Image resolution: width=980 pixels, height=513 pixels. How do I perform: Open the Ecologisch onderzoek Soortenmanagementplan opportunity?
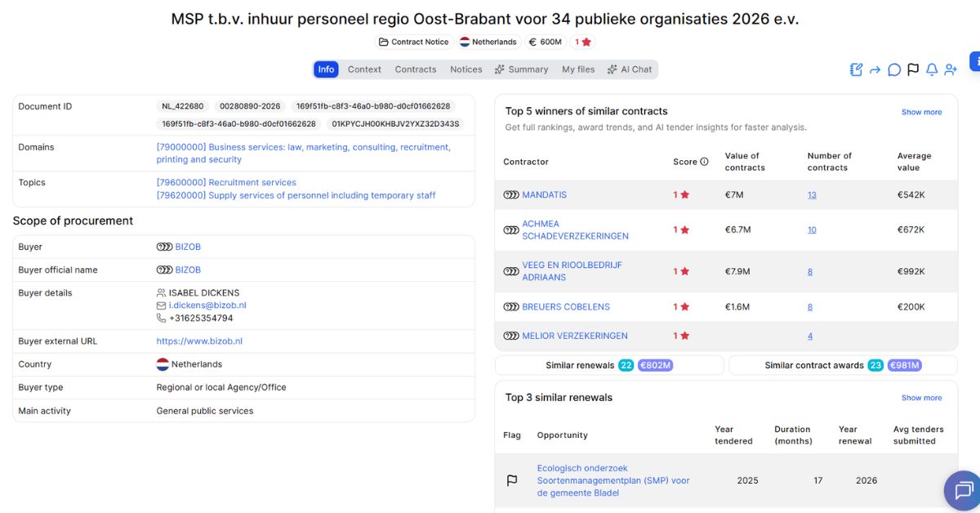click(x=613, y=480)
